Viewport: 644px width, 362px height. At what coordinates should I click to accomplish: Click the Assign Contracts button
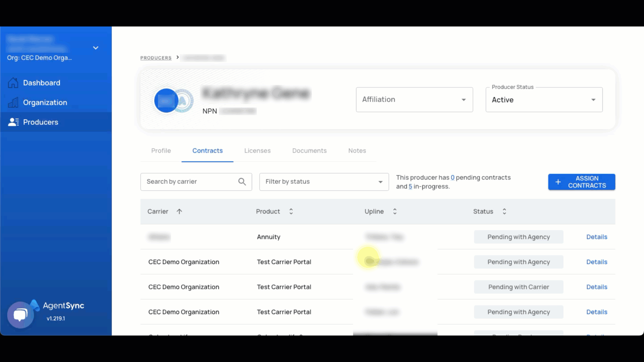point(581,182)
